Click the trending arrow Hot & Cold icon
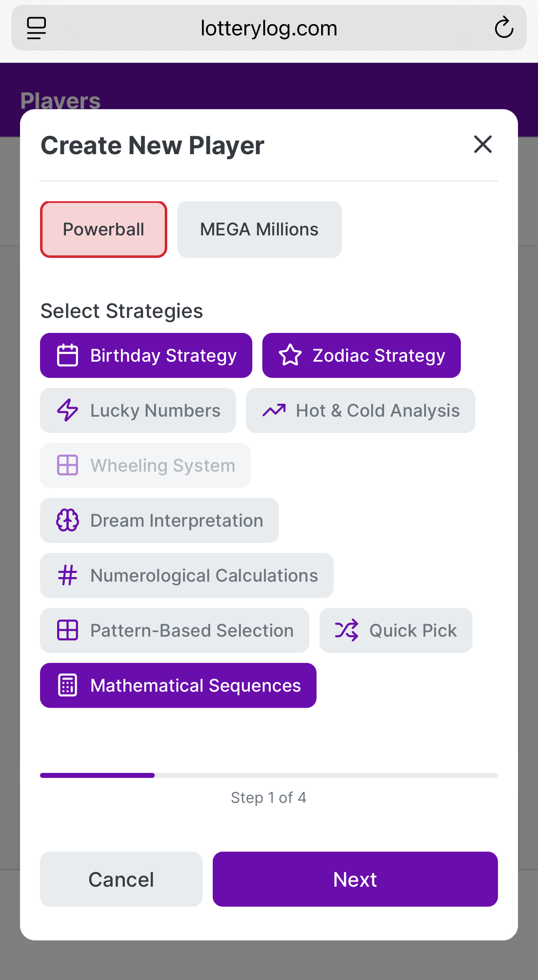 point(274,410)
